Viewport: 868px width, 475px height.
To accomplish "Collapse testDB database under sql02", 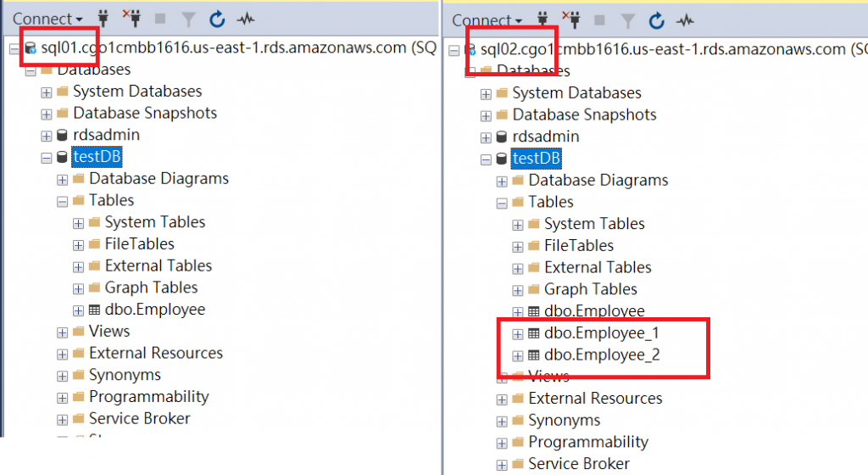I will pyautogui.click(x=486, y=160).
